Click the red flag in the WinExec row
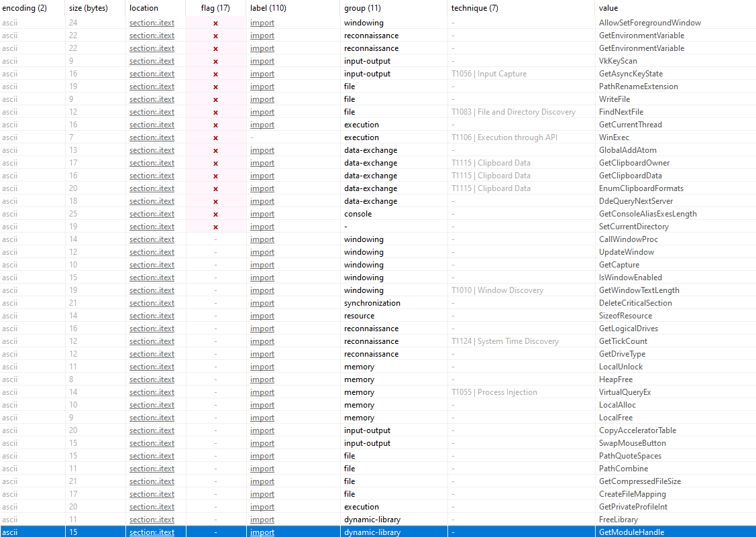This screenshot has width=756, height=537. click(x=215, y=138)
